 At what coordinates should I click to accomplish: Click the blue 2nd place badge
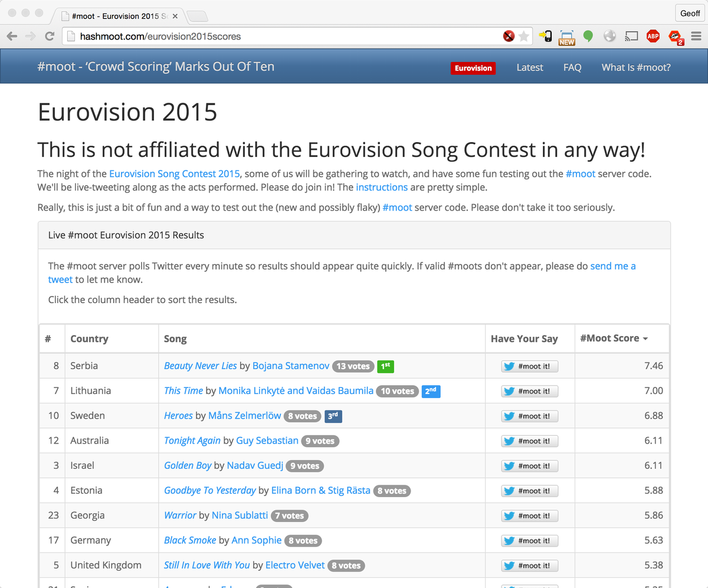coord(431,391)
